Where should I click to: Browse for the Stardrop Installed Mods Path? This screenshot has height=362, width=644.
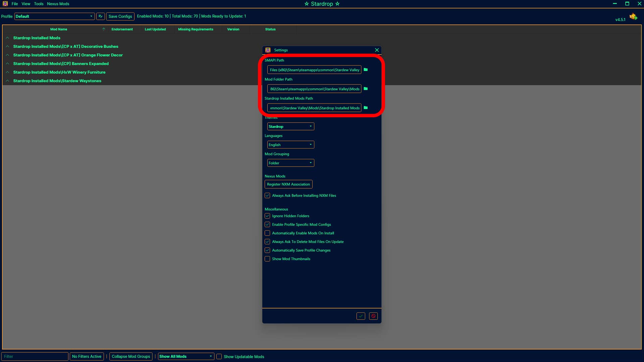(x=366, y=108)
